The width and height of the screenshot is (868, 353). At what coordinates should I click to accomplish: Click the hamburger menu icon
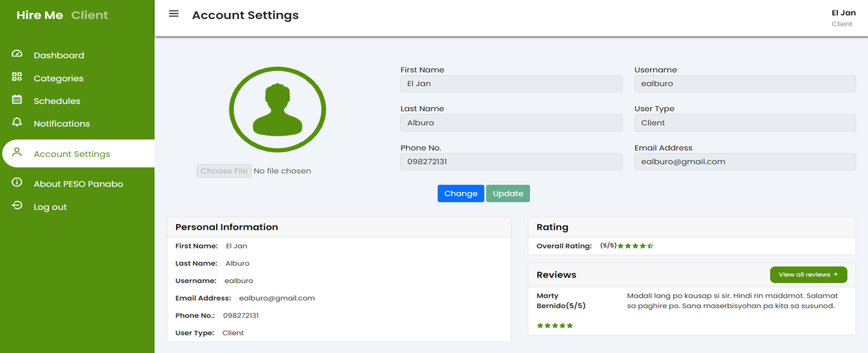[x=174, y=14]
